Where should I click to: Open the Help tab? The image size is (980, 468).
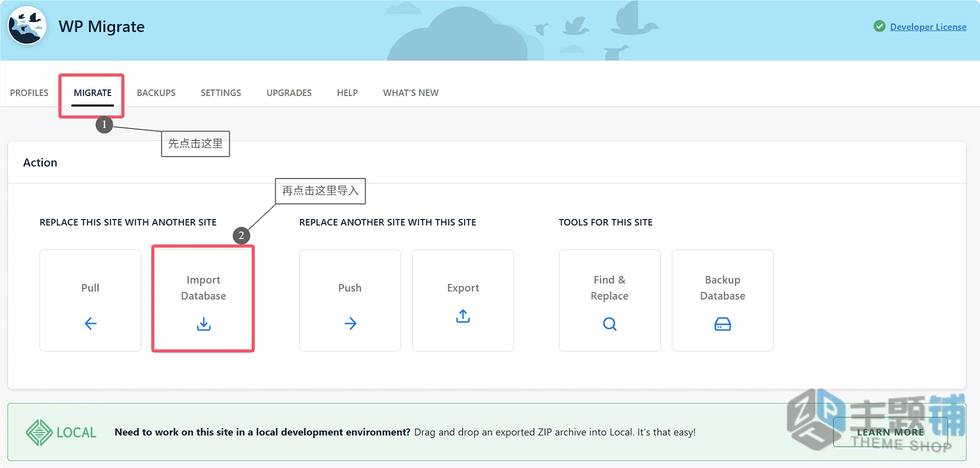tap(347, 93)
